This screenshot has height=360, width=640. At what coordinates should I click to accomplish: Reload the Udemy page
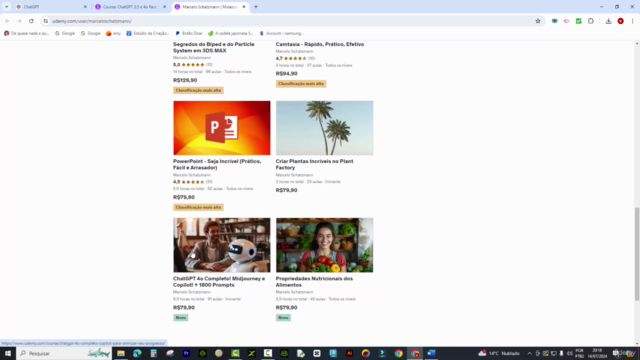31,21
